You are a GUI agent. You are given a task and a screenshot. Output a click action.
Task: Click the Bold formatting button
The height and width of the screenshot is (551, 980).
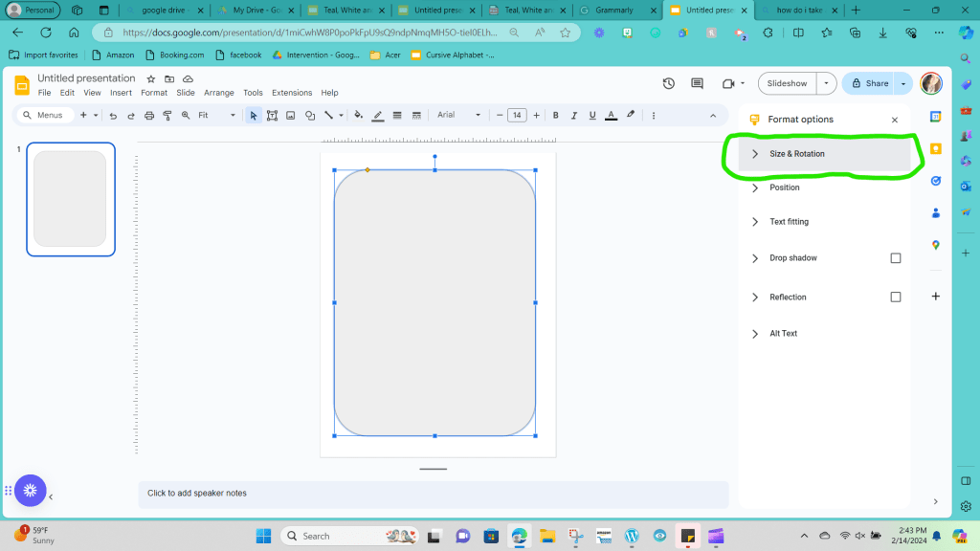coord(555,116)
